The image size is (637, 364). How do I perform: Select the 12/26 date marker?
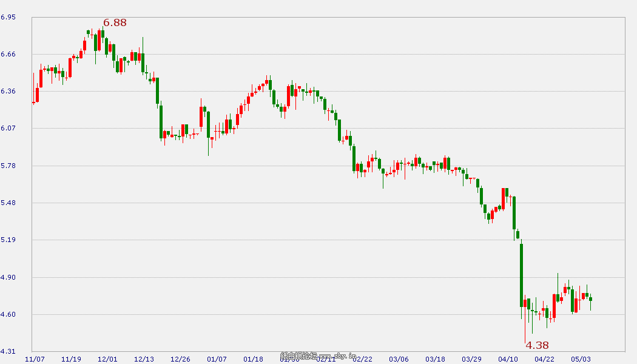point(180,359)
